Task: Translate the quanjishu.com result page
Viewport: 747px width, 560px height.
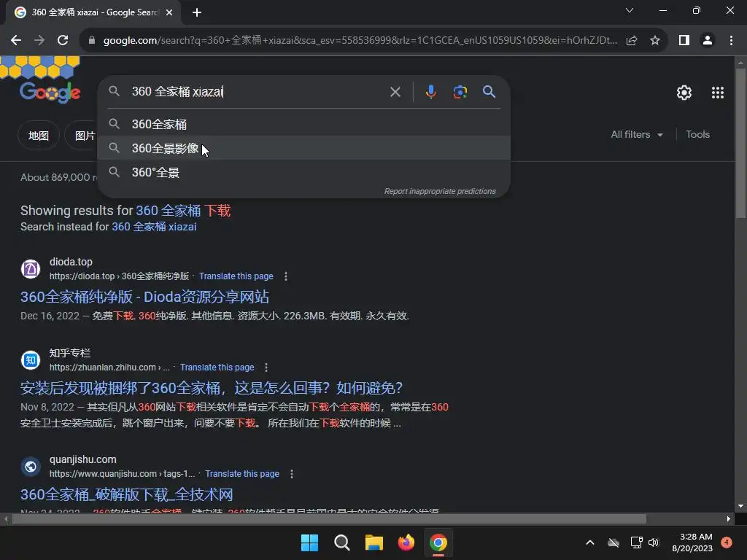Action: click(x=242, y=474)
